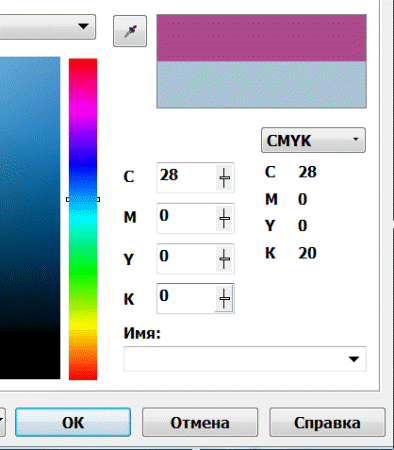Image resolution: width=394 pixels, height=450 pixels.
Task: Click the light blue old color swatch
Action: [x=262, y=85]
